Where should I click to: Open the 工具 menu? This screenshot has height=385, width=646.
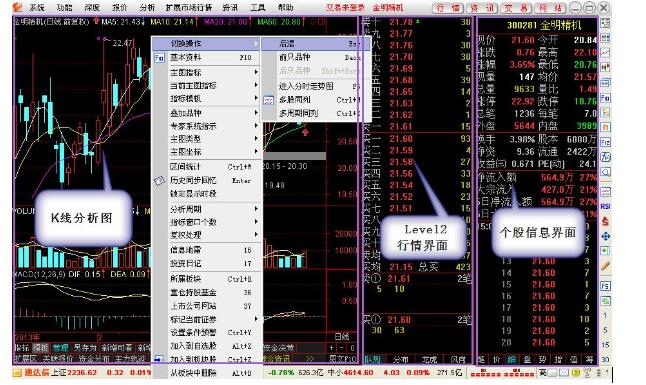[x=258, y=7]
